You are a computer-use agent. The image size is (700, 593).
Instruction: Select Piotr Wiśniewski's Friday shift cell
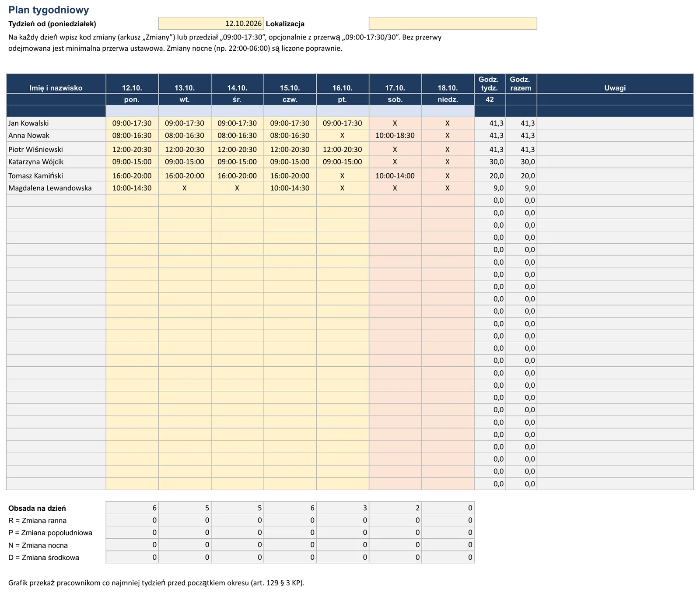click(343, 149)
